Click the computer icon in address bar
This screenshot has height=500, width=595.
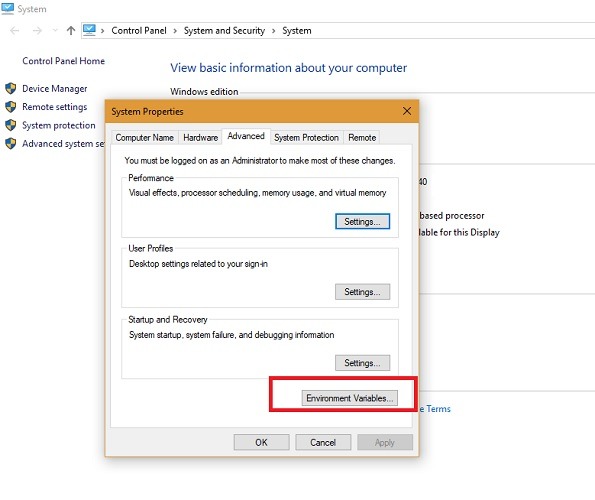(89, 30)
